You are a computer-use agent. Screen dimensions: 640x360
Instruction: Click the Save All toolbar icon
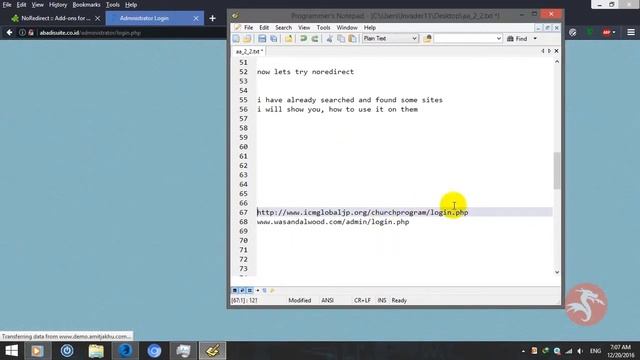[273, 38]
